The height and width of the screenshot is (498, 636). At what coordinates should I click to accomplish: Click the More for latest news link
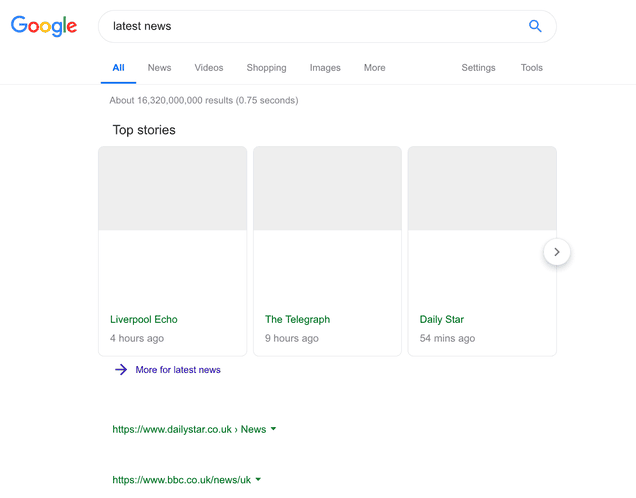178,370
